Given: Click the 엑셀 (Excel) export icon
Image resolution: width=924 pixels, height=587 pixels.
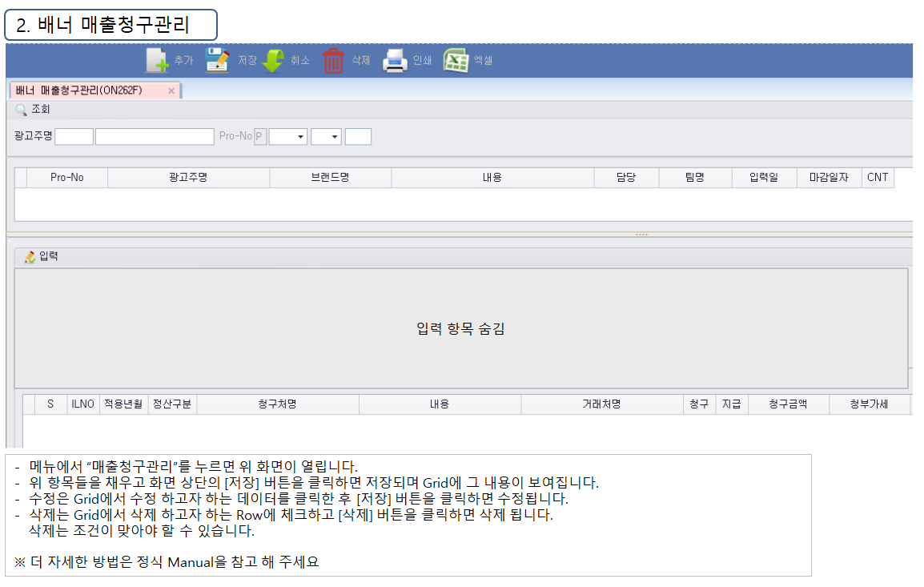Looking at the screenshot, I should (x=456, y=60).
